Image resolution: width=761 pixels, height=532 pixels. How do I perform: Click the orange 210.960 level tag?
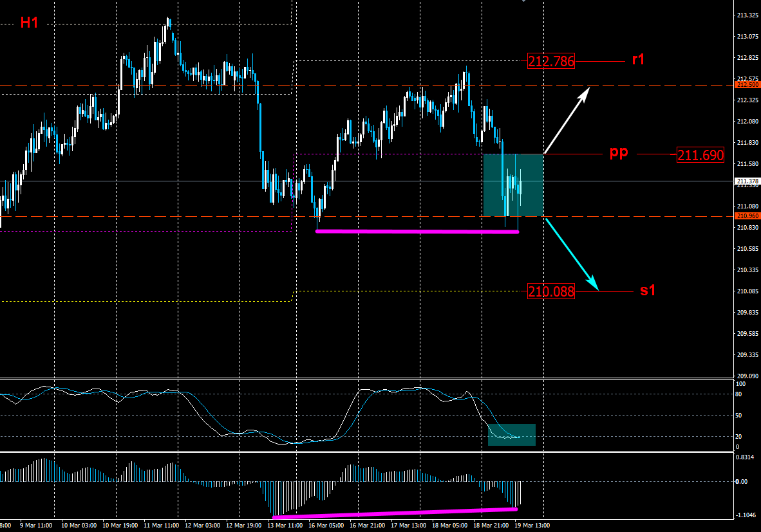tap(747, 216)
